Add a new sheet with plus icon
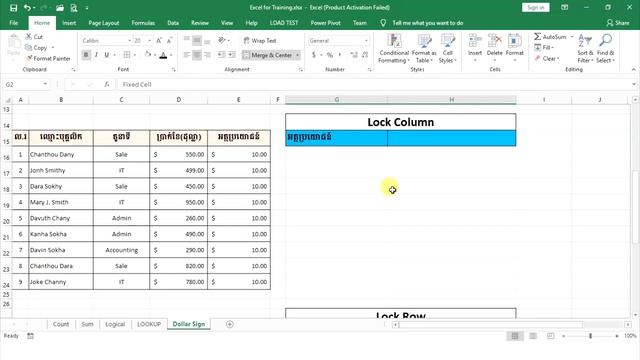This screenshot has height=360, width=640. (230, 324)
